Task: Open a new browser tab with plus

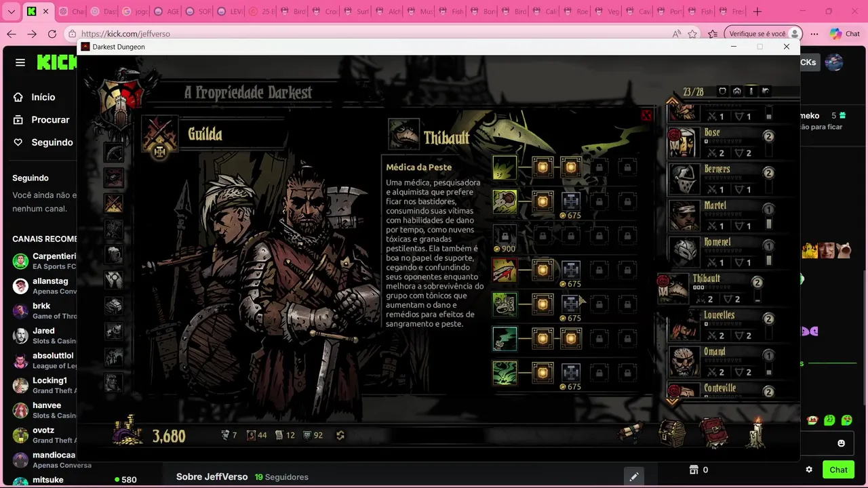Action: pyautogui.click(x=757, y=12)
